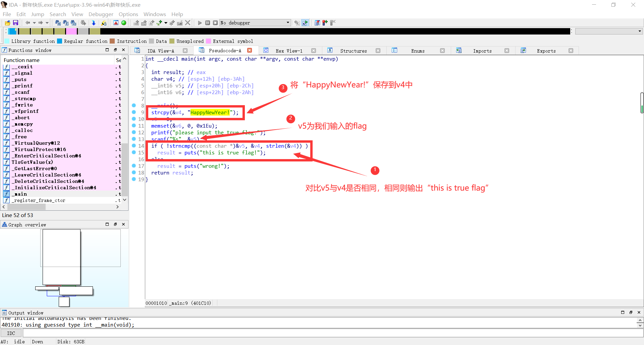Open the Debugger menu

101,14
